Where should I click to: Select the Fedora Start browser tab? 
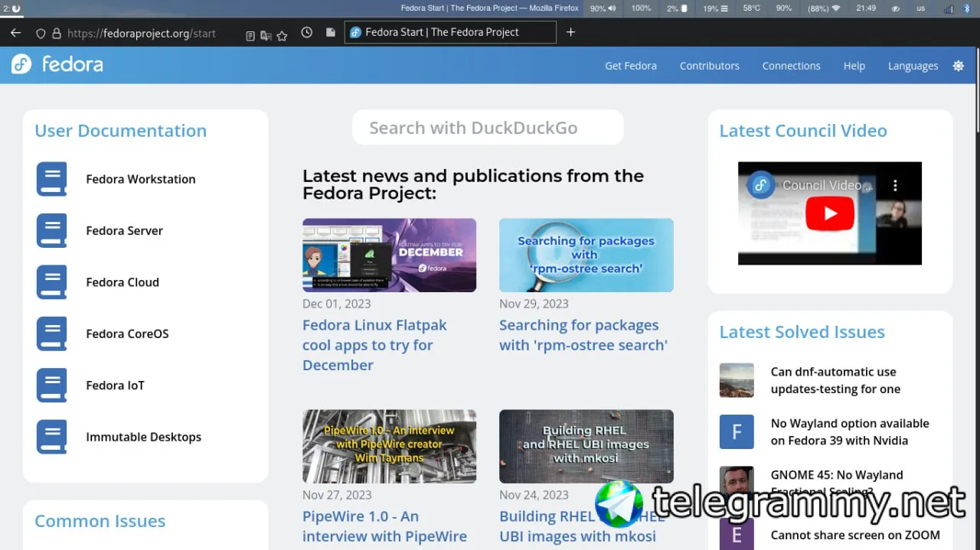450,32
